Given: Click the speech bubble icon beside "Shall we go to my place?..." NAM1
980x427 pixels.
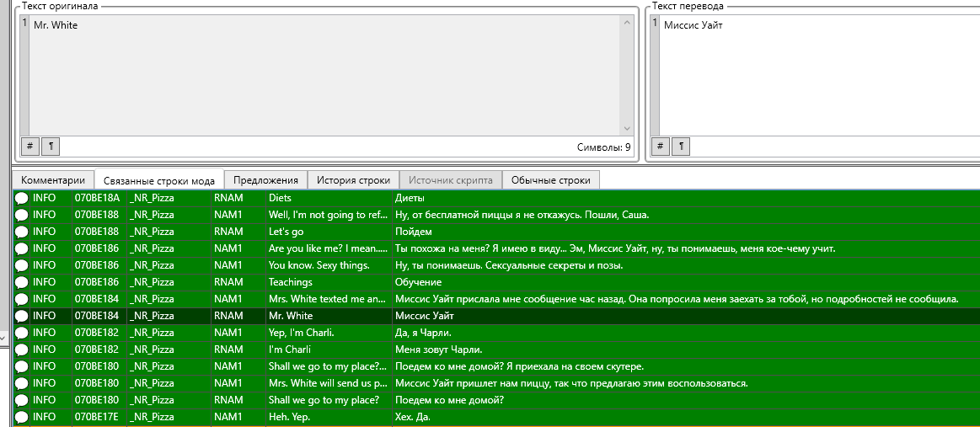Looking at the screenshot, I should [21, 366].
